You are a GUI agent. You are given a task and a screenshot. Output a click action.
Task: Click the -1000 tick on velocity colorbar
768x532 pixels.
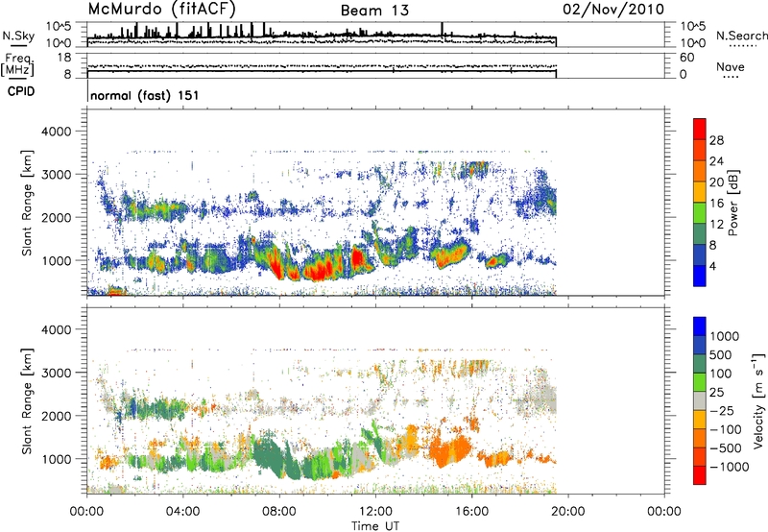click(x=730, y=467)
